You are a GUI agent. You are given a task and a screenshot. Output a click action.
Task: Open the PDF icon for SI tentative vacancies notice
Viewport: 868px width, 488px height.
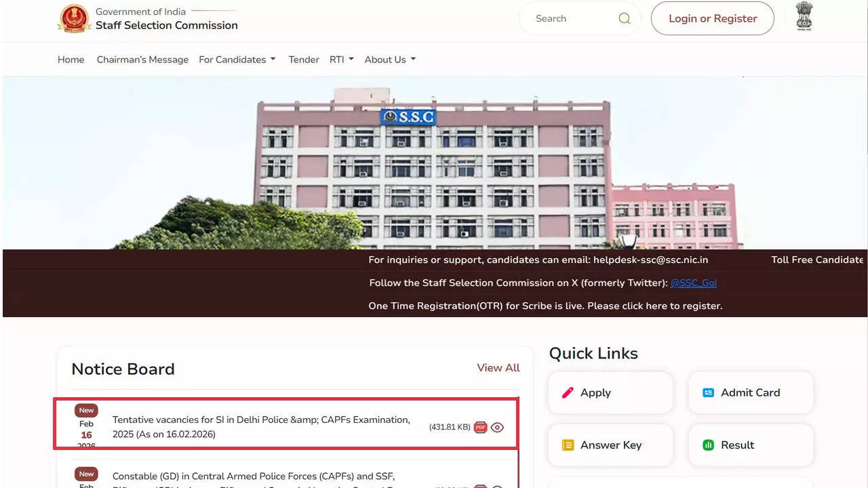pos(480,427)
